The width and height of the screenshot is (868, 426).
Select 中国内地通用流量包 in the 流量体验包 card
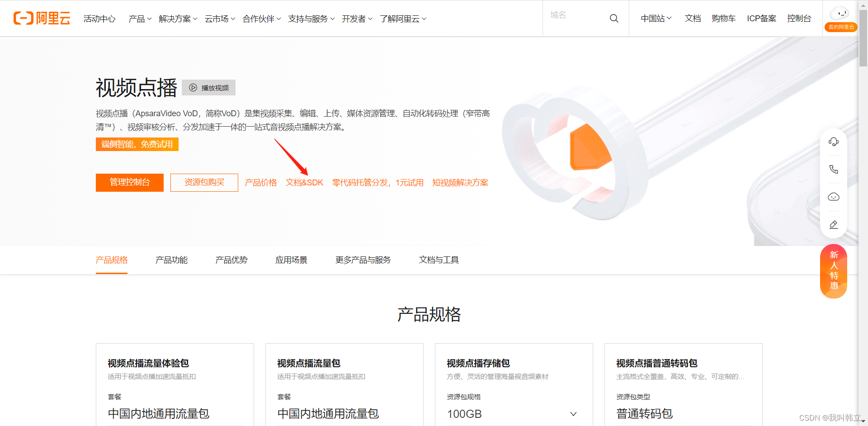(159, 414)
